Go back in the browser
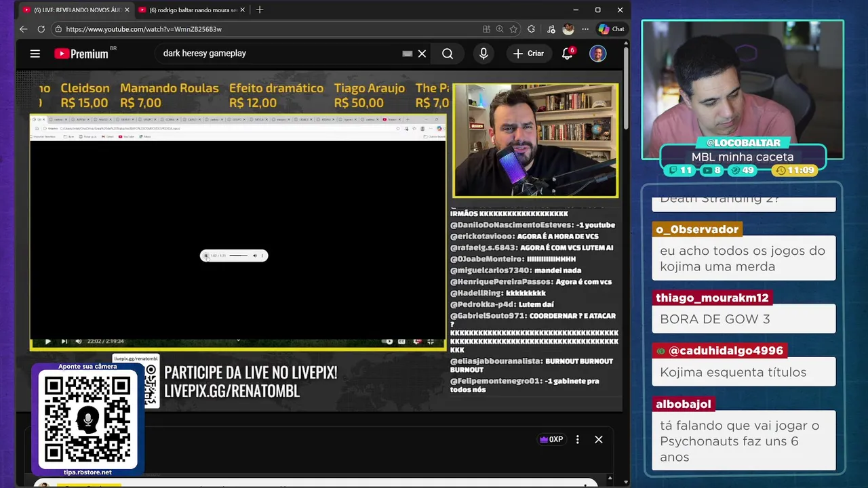The image size is (868, 488). (x=23, y=29)
